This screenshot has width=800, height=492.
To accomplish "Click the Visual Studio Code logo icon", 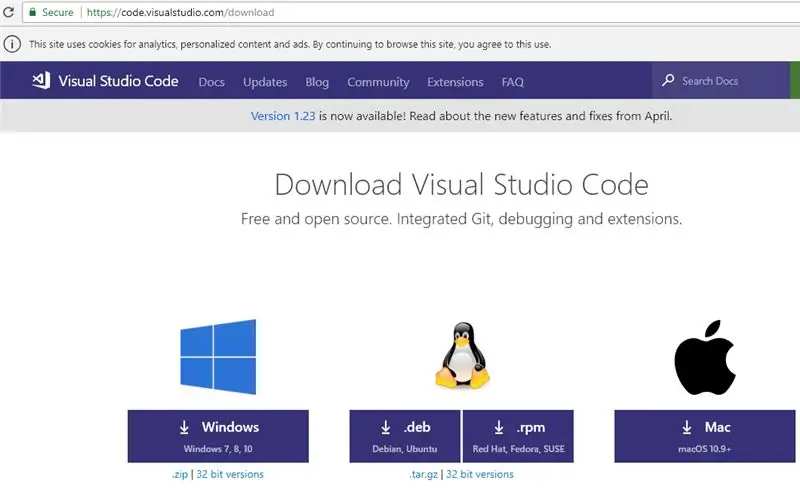I will click(41, 81).
